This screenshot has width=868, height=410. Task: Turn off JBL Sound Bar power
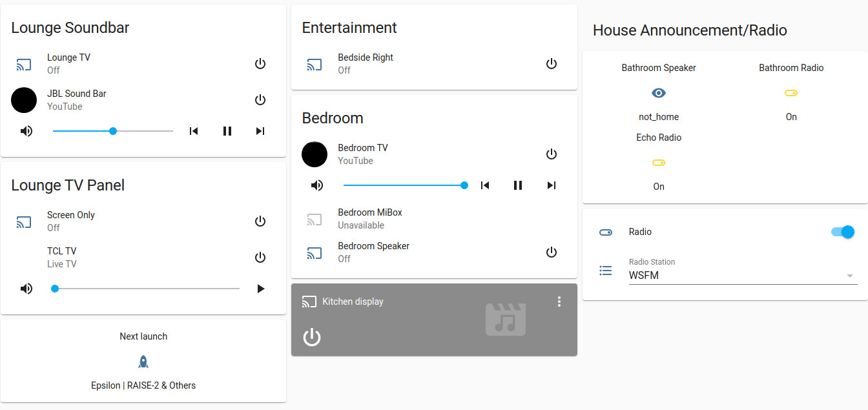click(260, 100)
